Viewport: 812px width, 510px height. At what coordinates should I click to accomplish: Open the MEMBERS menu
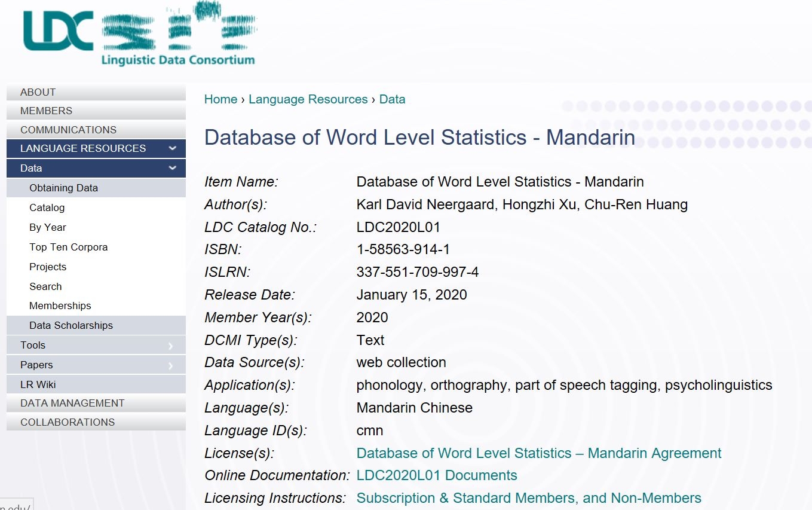(46, 111)
